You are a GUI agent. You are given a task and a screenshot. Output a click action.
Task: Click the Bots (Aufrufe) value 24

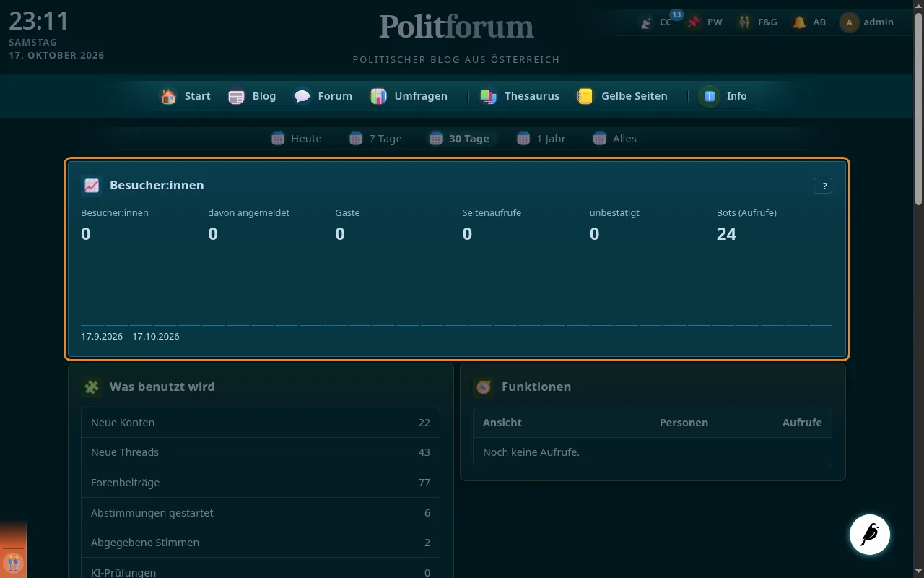(x=726, y=233)
